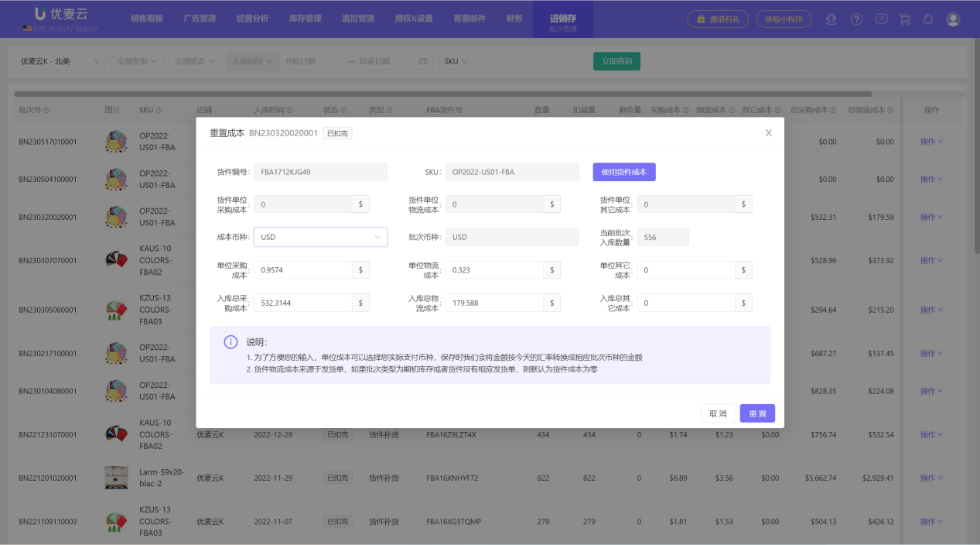The height and width of the screenshot is (545, 980).
Task: Open the 广告管理 menu
Action: (x=200, y=19)
